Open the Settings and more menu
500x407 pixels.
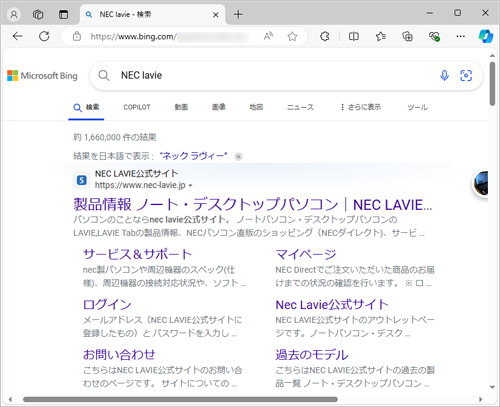(461, 36)
